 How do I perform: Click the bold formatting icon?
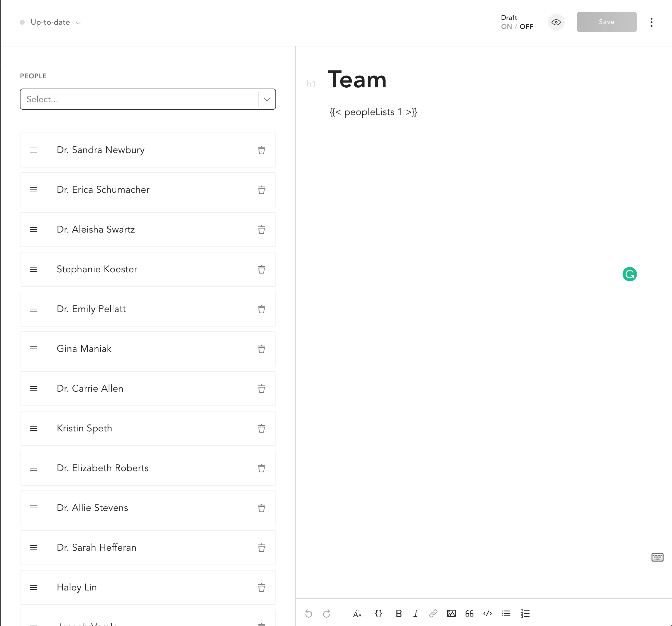click(399, 613)
